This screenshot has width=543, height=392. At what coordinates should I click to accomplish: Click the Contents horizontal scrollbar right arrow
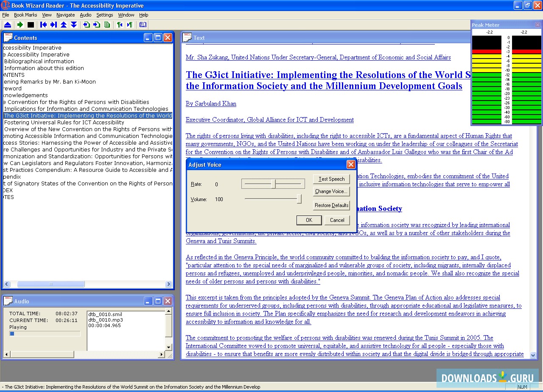[x=169, y=284]
